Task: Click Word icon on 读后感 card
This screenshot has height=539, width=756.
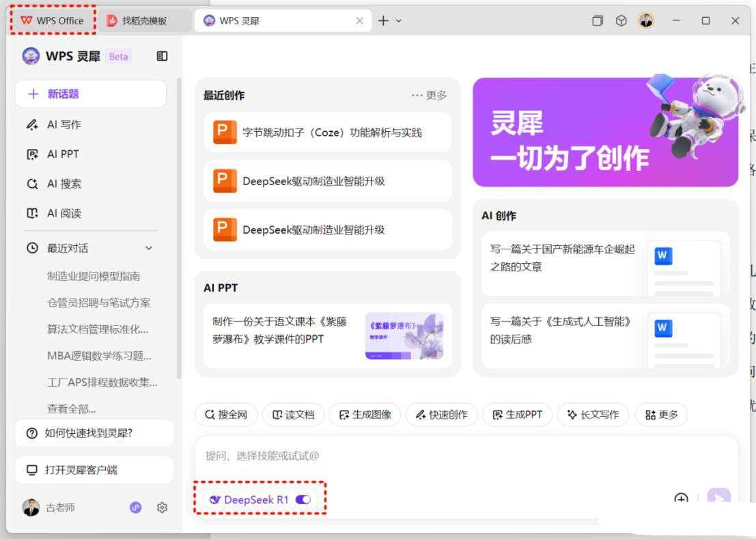Action: click(x=663, y=328)
